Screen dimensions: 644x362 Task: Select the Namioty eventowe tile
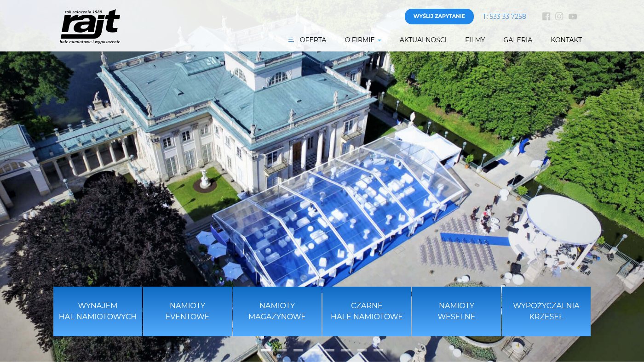tap(187, 311)
